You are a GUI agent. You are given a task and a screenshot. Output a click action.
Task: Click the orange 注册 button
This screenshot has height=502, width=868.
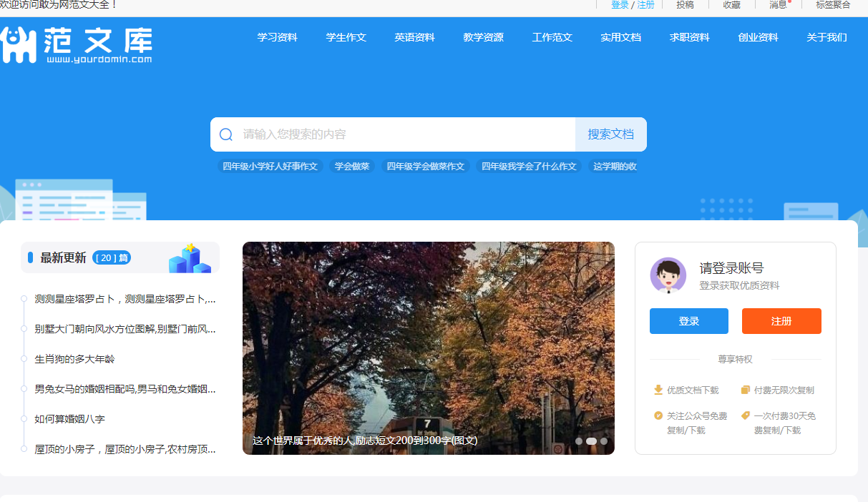[x=781, y=321]
